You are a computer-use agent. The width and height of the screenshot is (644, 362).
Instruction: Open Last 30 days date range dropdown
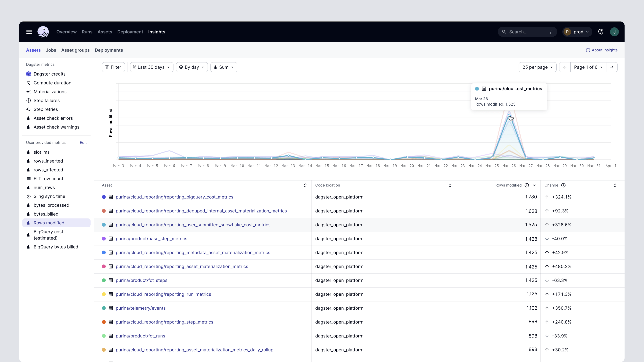151,67
